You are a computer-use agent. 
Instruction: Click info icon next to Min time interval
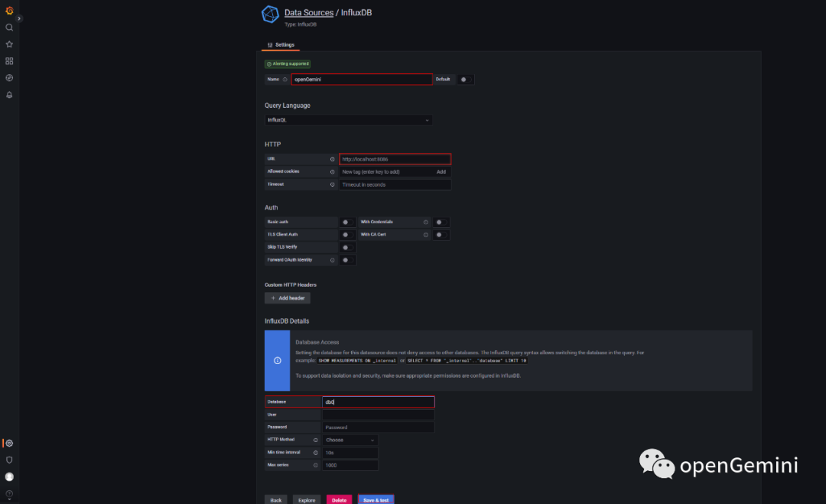[x=316, y=453]
